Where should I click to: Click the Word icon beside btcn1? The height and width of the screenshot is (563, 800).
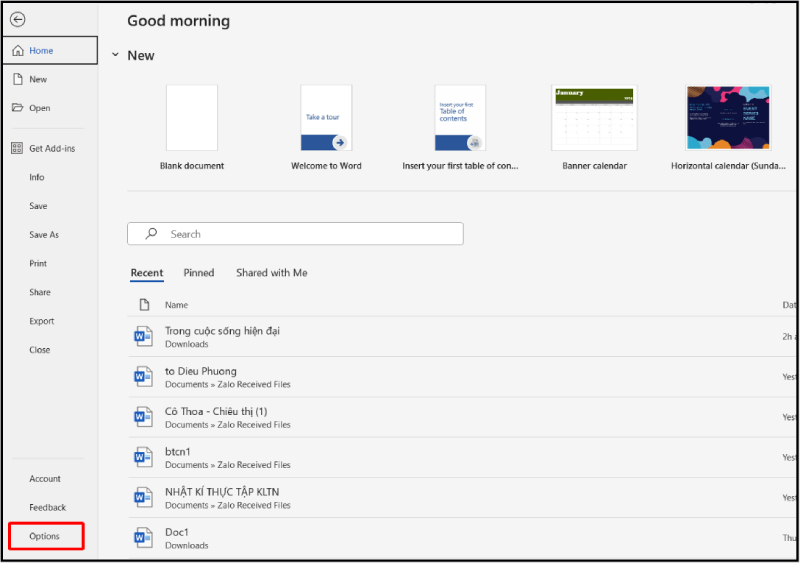(142, 457)
